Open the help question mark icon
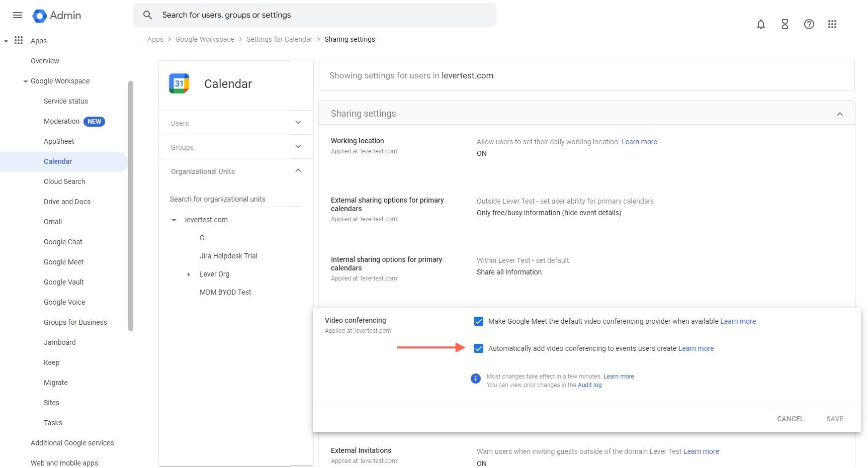The image size is (868, 468). point(809,24)
